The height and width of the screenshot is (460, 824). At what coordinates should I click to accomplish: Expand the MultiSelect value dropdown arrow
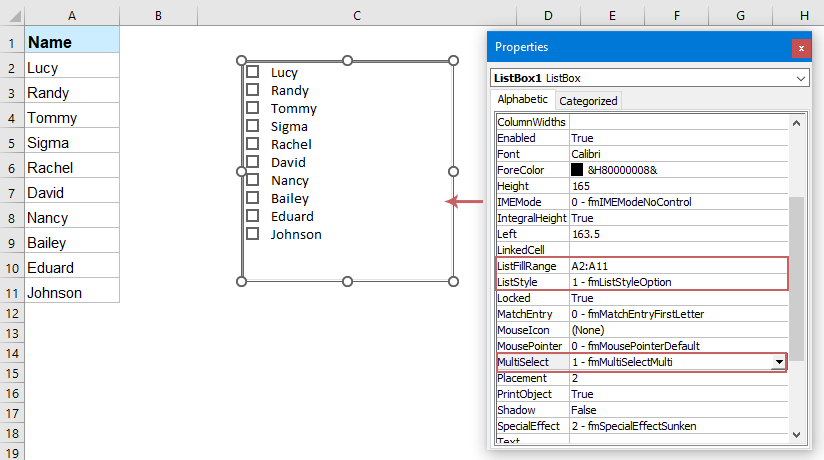point(778,362)
